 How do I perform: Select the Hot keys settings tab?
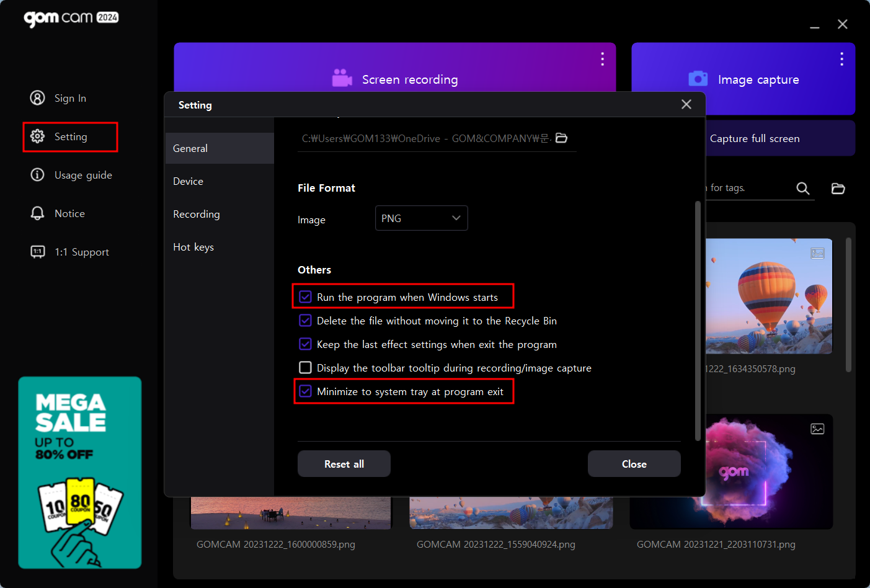point(193,247)
